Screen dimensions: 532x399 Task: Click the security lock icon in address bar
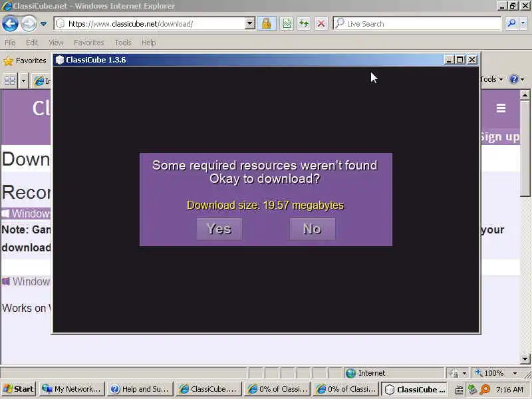click(267, 24)
